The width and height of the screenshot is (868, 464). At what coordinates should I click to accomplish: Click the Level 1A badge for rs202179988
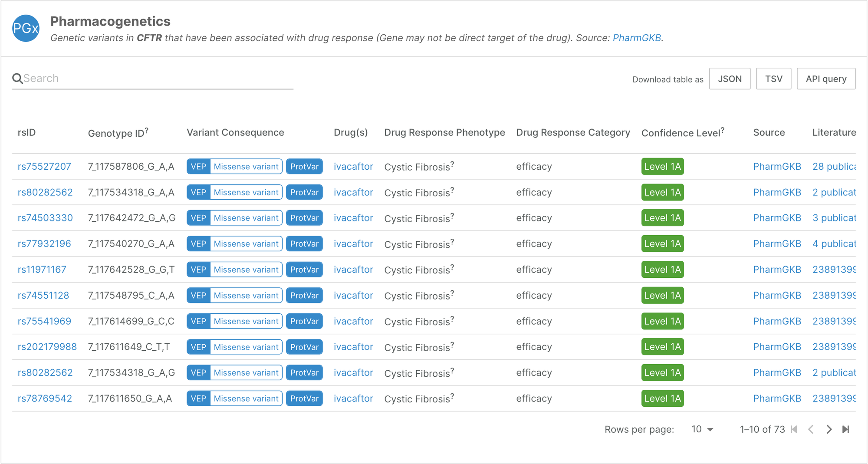(x=662, y=347)
